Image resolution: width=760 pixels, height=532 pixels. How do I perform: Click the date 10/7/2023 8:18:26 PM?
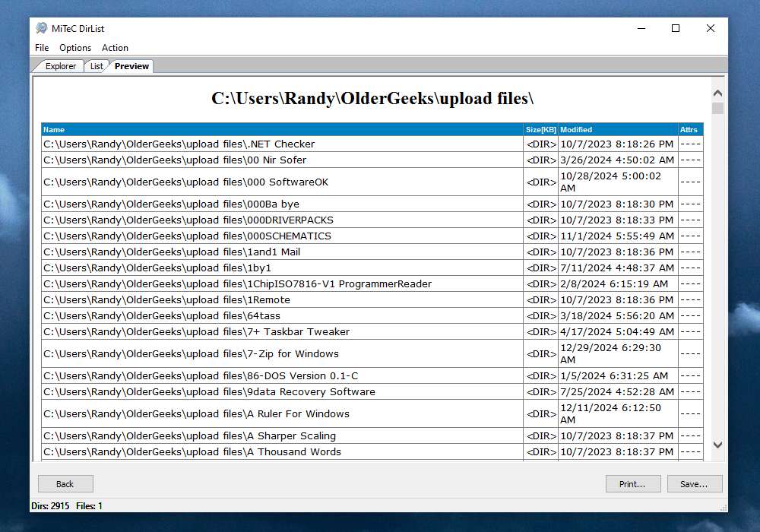point(616,144)
